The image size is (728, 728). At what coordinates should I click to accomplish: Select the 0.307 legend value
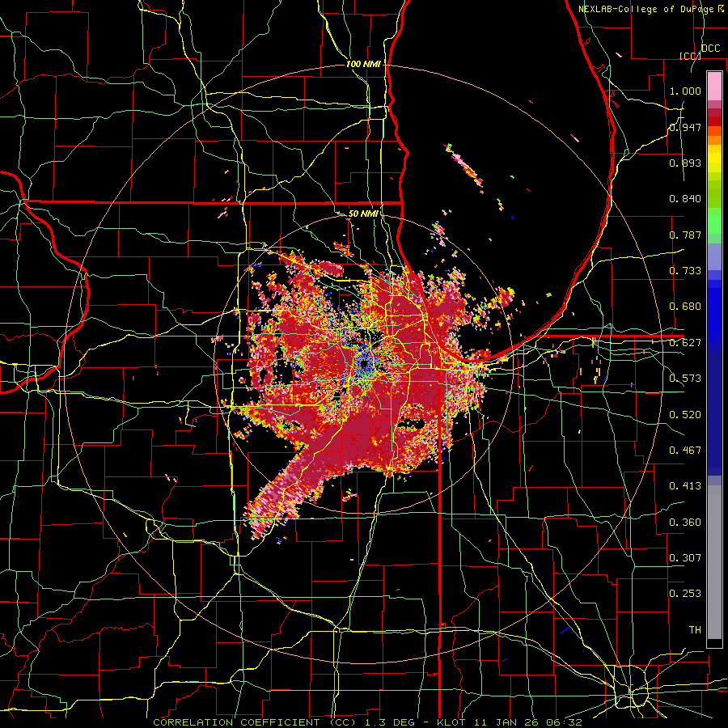coord(685,558)
